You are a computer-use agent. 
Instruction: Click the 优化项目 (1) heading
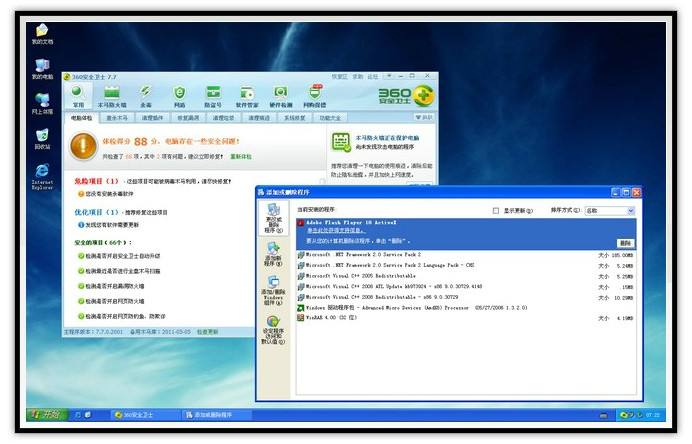[x=97, y=212]
